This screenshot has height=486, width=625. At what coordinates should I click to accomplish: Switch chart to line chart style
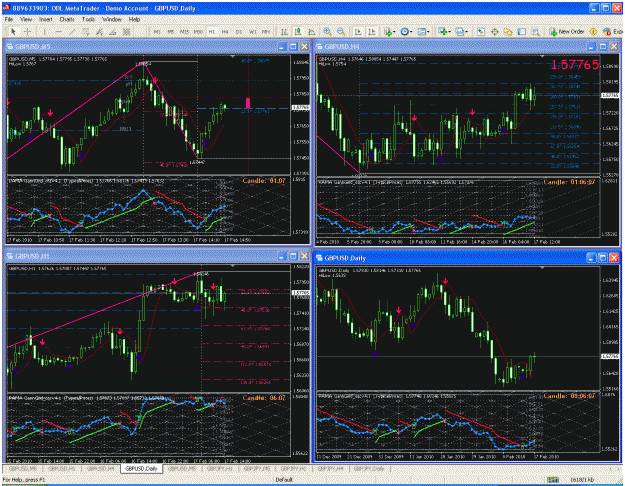311,31
